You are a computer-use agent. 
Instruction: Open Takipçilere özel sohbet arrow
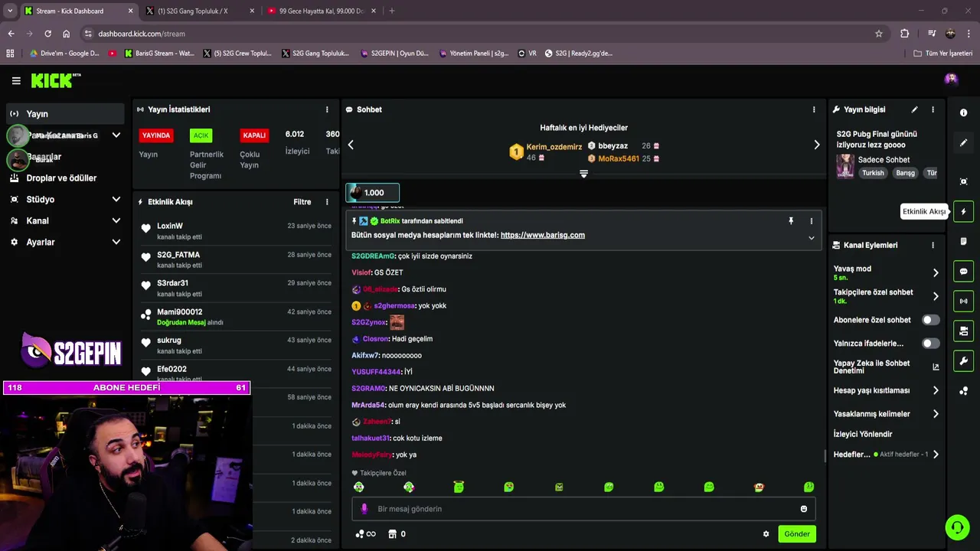click(x=936, y=296)
